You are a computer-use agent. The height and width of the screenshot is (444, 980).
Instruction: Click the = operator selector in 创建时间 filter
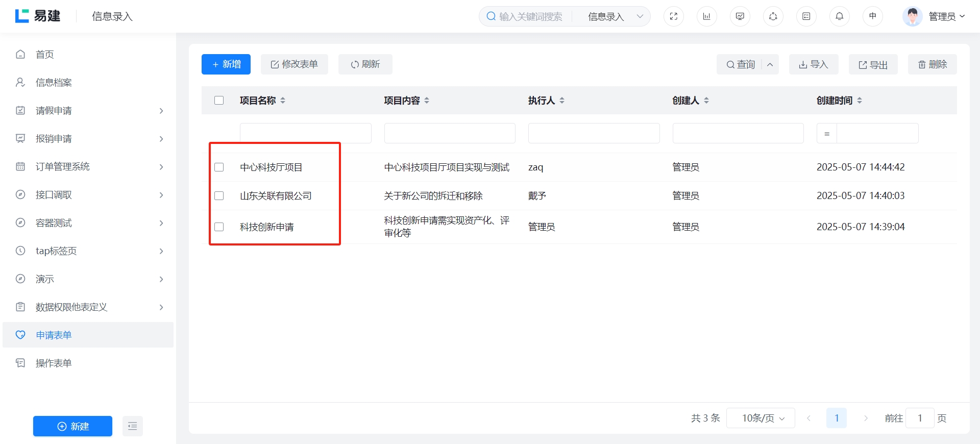coord(827,133)
